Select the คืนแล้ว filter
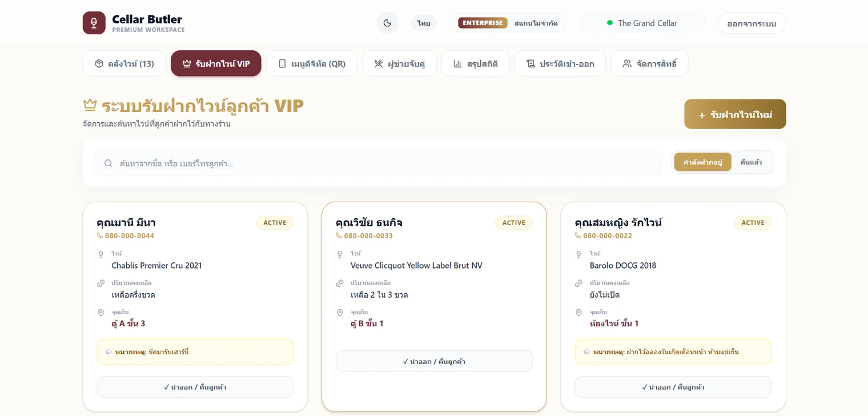The height and width of the screenshot is (416, 868). point(751,162)
